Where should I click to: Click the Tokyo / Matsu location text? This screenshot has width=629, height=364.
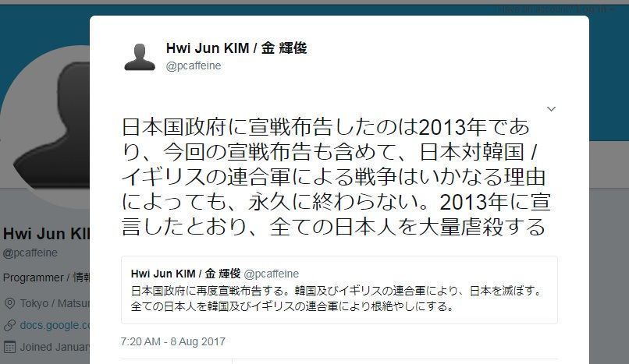point(55,303)
